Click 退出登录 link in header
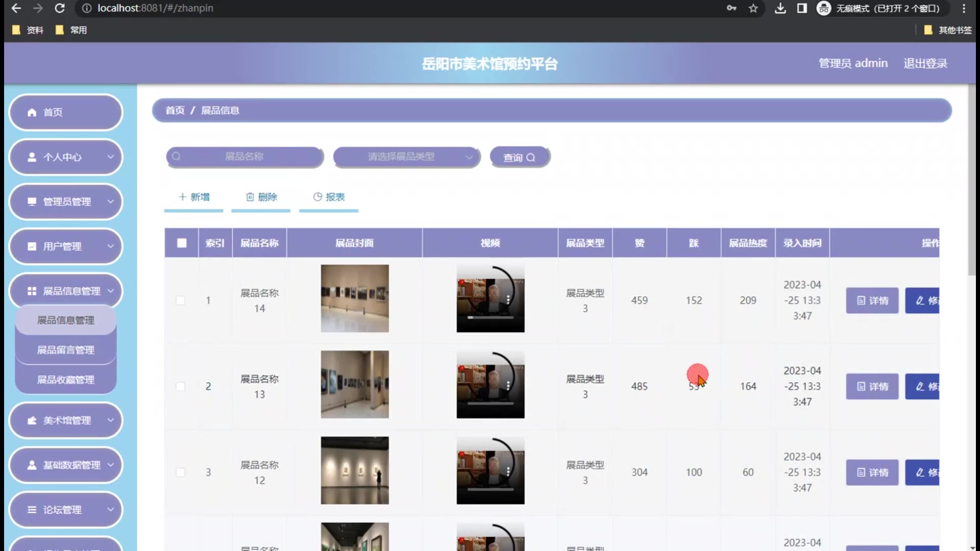This screenshot has height=551, width=980. (925, 63)
